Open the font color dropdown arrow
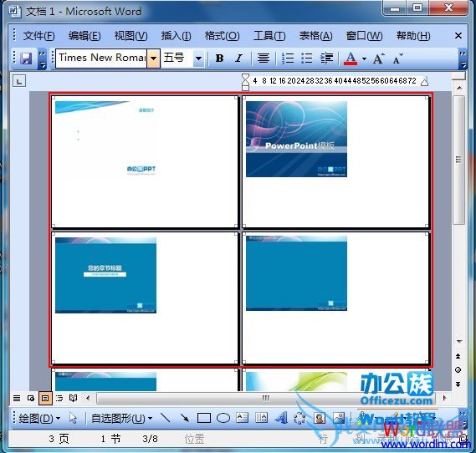Screen dimensions: 476x453 point(364,59)
